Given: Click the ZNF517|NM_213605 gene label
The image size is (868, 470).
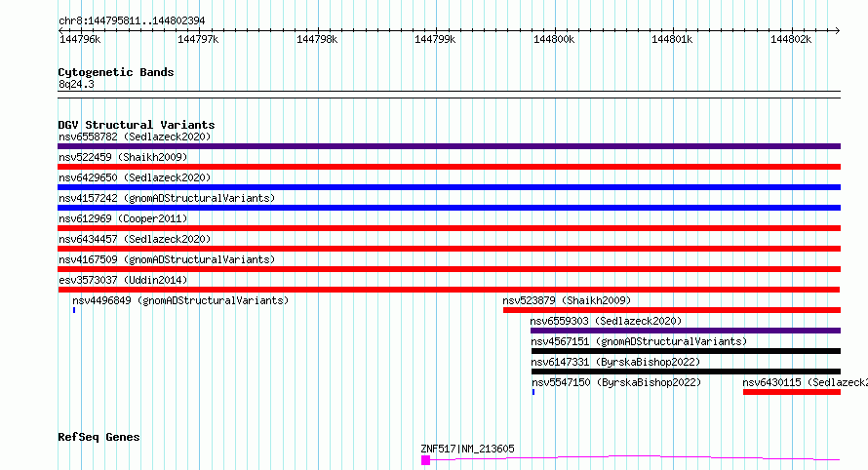Looking at the screenshot, I should point(467,449).
